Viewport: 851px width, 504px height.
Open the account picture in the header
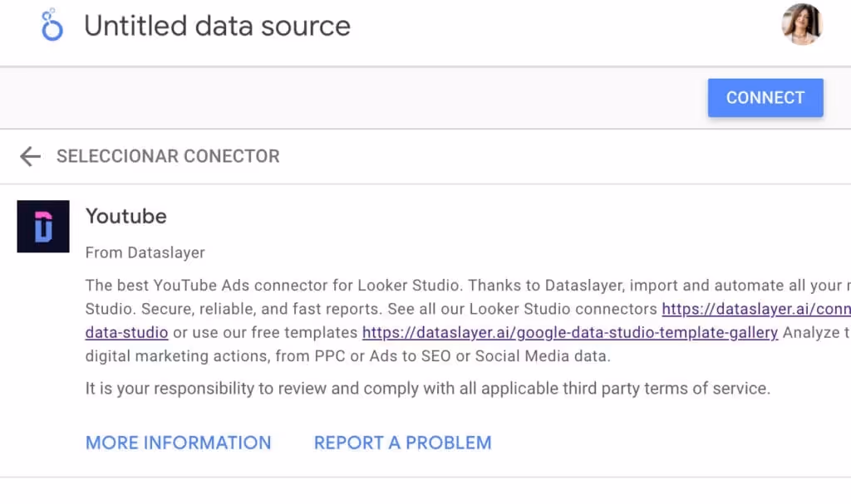pos(801,24)
